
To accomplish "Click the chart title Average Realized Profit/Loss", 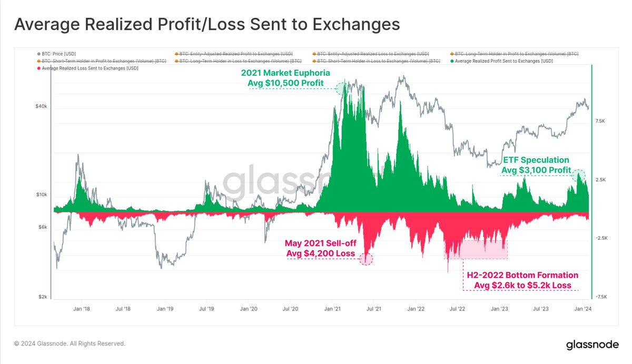I will [x=207, y=24].
